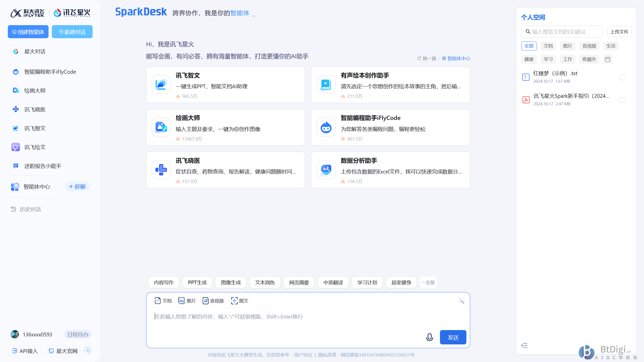Select the 收藏夹 filter tab
Image resolution: width=644 pixels, height=362 pixels.
point(589,59)
